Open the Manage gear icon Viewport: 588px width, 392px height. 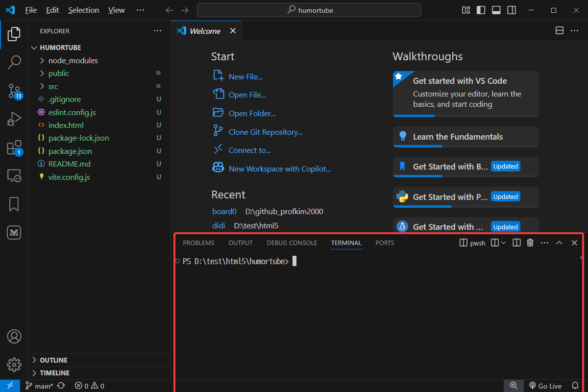14,365
